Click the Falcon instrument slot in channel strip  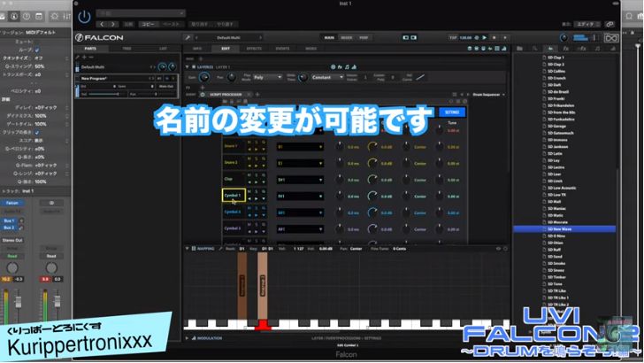coord(12,203)
